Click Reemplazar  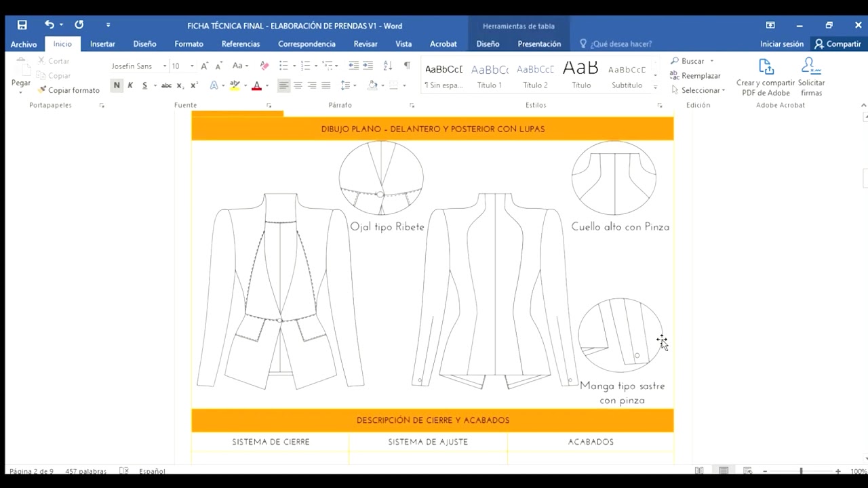pos(695,76)
